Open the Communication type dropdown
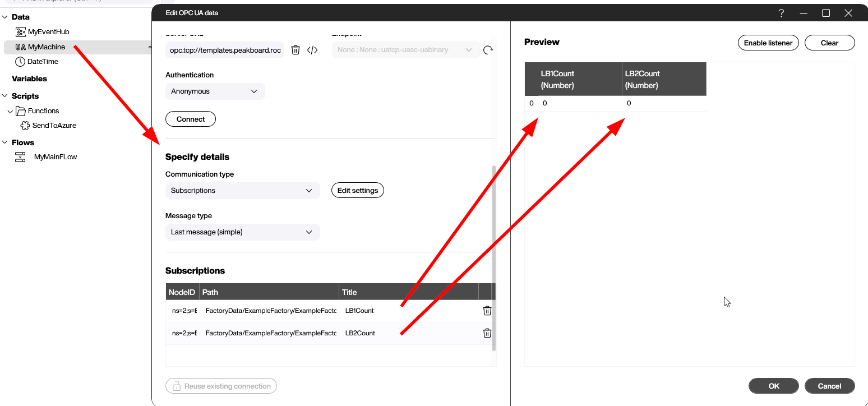This screenshot has width=868, height=406. (x=242, y=191)
